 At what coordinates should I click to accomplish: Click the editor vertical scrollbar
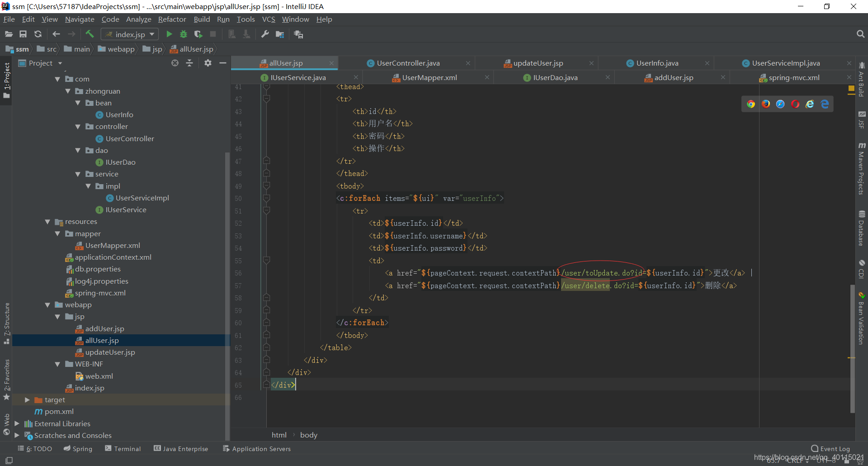[853, 348]
